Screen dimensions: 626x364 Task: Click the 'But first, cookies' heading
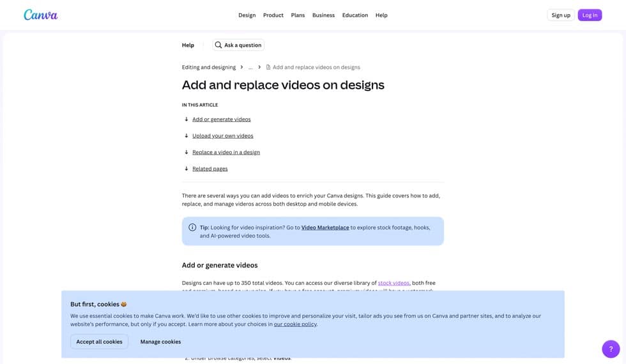coord(98,304)
